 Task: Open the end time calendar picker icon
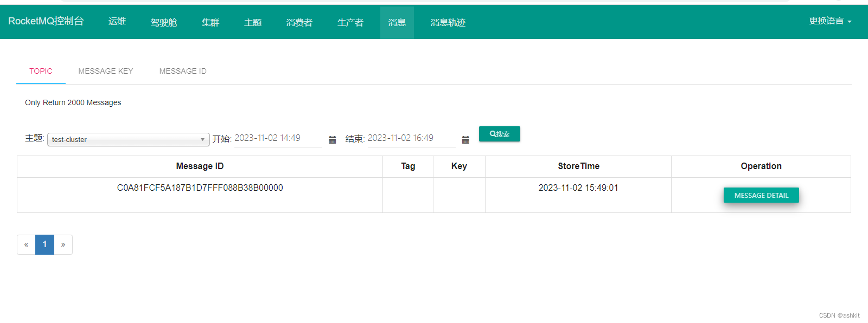click(x=465, y=140)
